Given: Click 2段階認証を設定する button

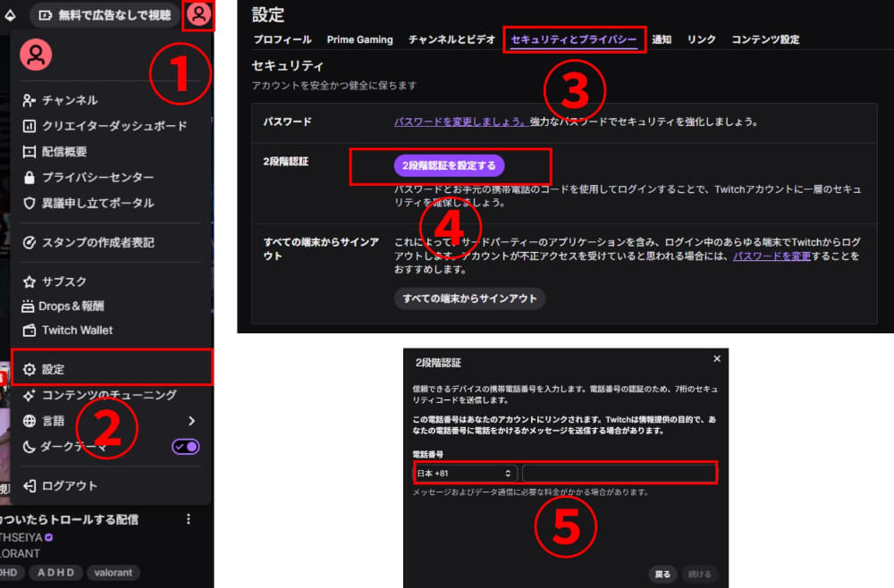Looking at the screenshot, I should [450, 165].
